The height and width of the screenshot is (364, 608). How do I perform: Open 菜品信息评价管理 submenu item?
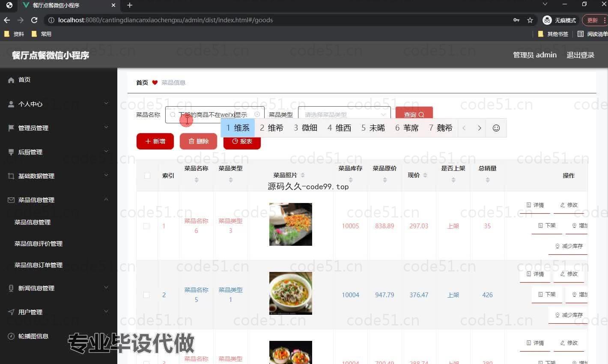[39, 244]
